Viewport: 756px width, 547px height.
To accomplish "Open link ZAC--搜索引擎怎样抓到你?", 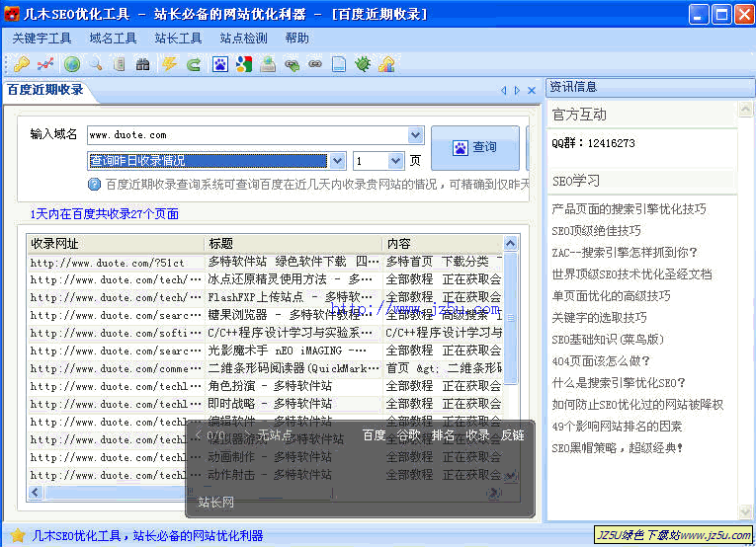I will tap(625, 253).
